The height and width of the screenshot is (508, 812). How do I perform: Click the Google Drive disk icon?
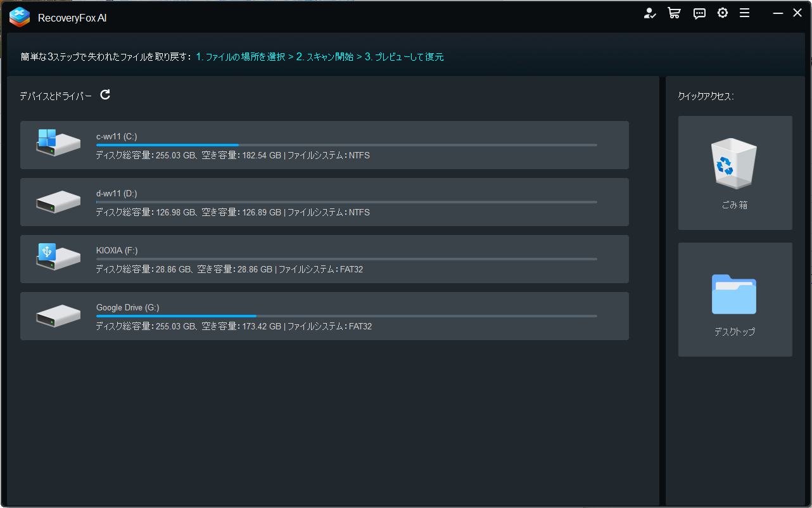58,315
